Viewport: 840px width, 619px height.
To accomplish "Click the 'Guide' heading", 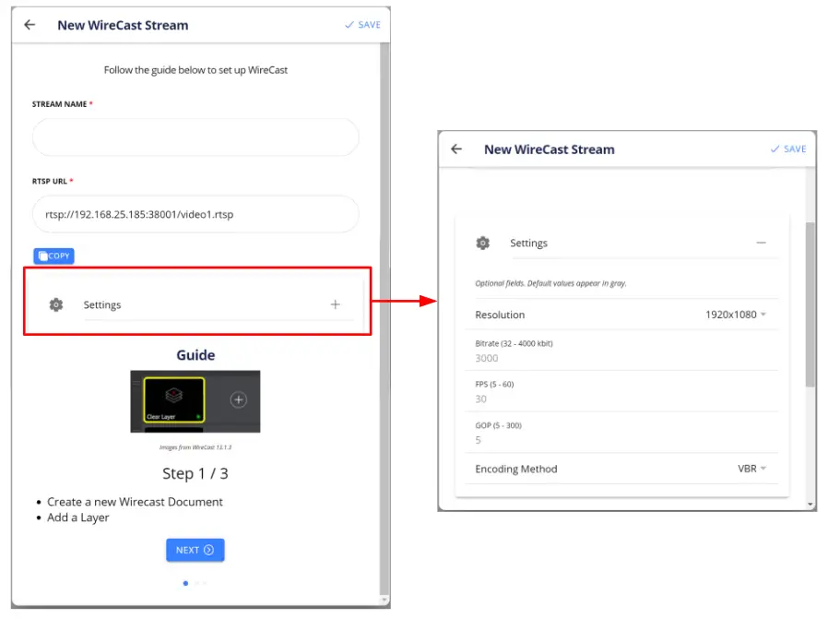I will coord(195,355).
